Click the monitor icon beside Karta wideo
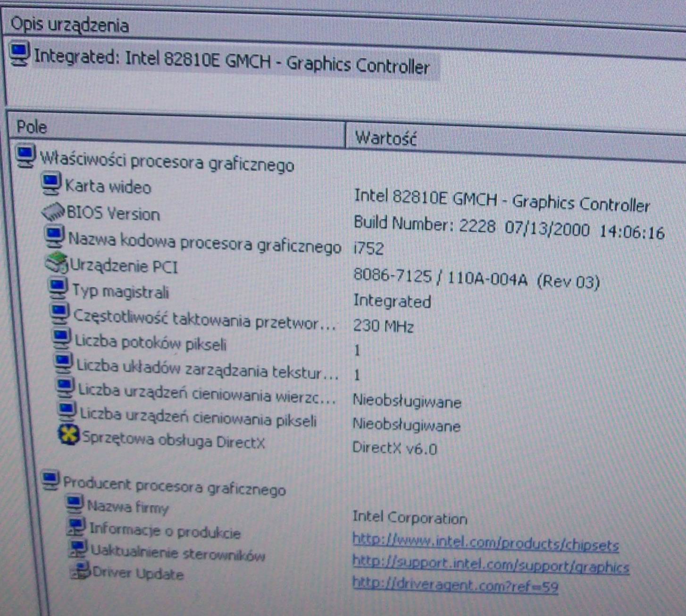The image size is (686, 616). [51, 184]
